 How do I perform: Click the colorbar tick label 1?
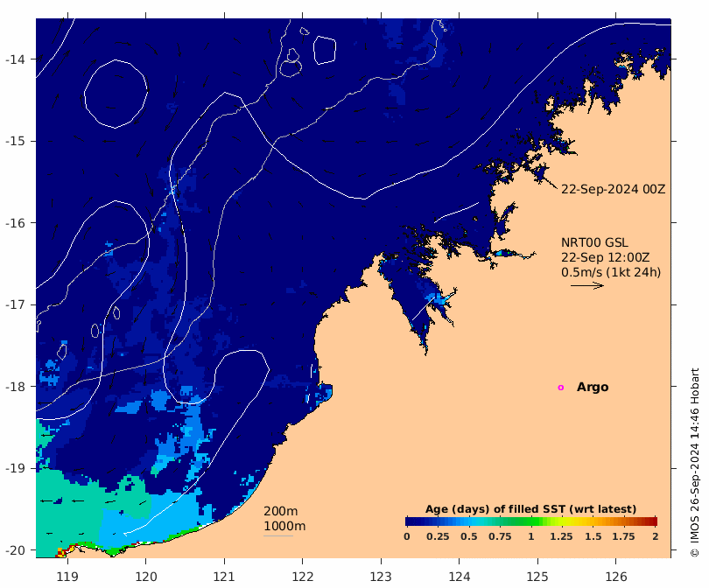click(x=530, y=536)
